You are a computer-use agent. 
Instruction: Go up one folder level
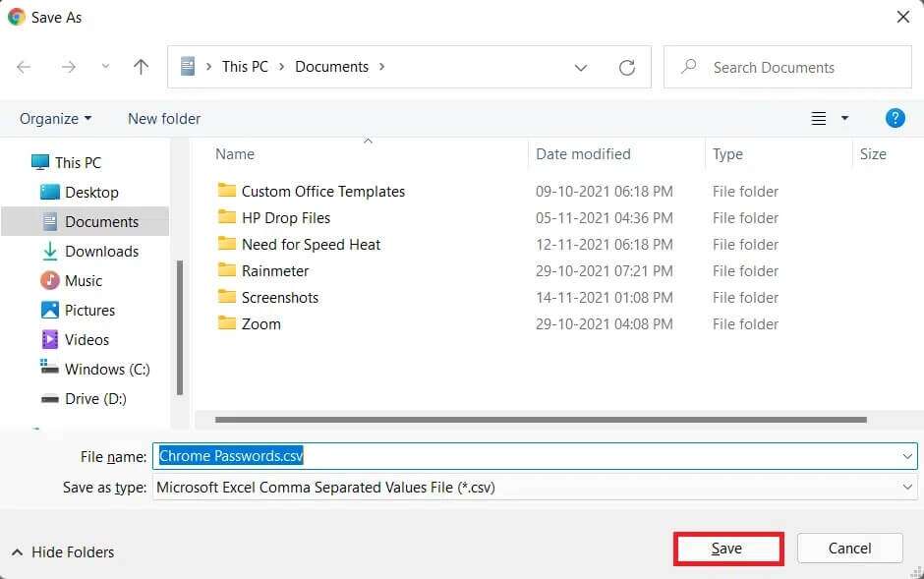point(141,67)
